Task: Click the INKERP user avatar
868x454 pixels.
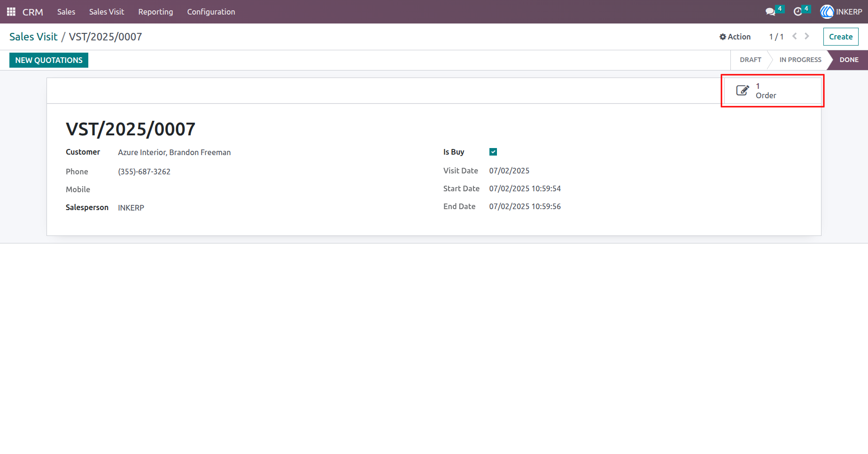Action: point(827,12)
